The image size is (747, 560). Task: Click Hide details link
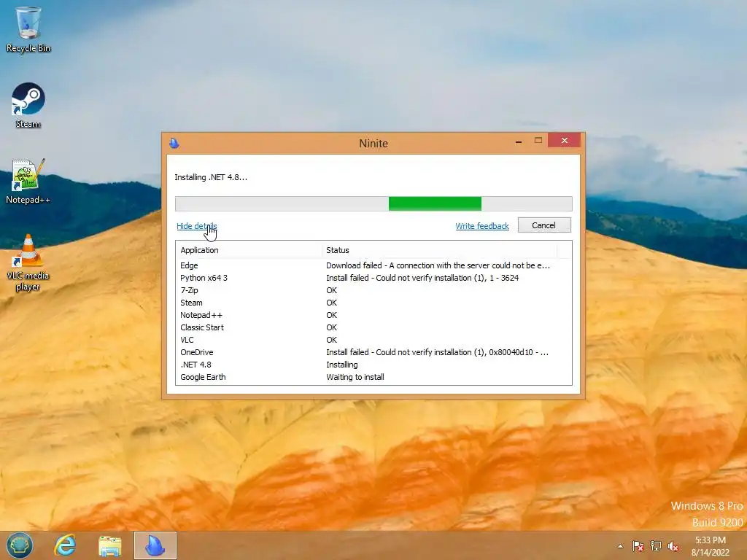coord(197,226)
